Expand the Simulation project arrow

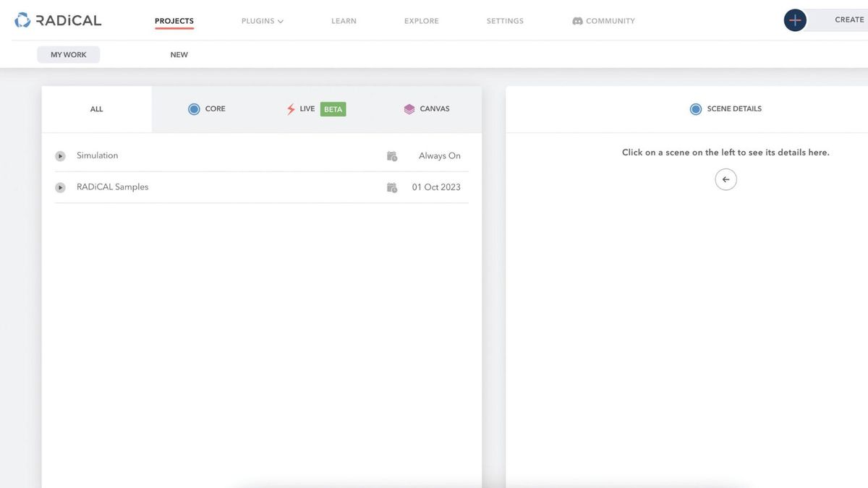61,156
